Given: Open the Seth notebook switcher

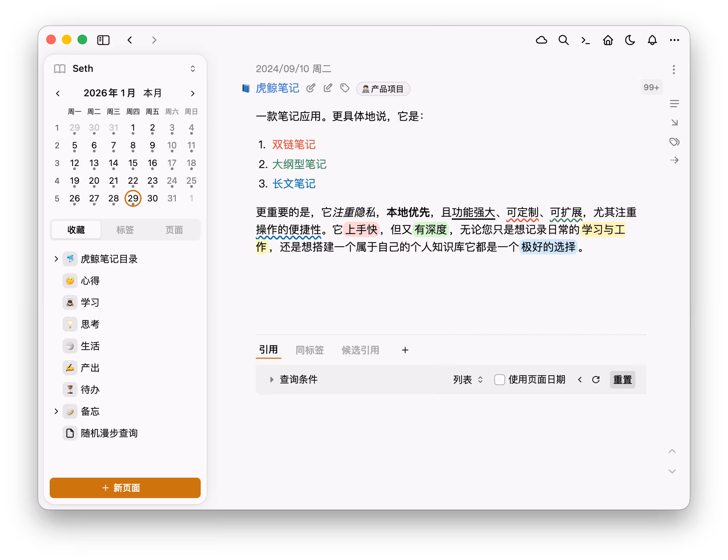Looking at the screenshot, I should (125, 69).
